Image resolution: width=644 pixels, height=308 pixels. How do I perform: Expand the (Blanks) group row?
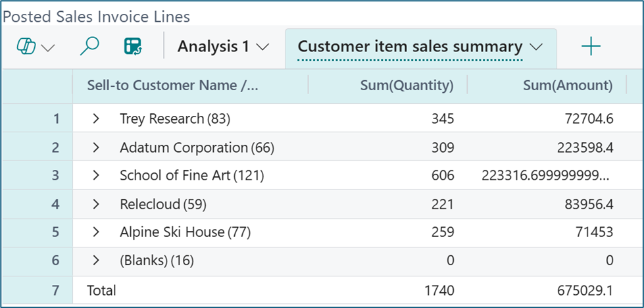[x=96, y=261]
